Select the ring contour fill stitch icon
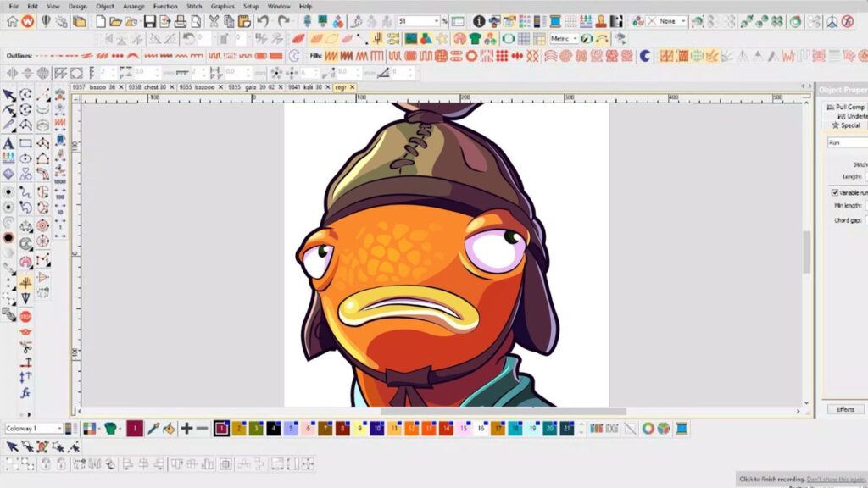This screenshot has height=488, width=868. pyautogui.click(x=471, y=56)
